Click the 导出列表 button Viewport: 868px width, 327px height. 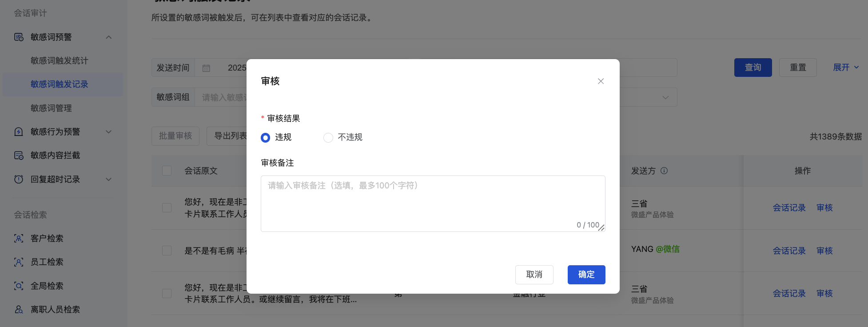pyautogui.click(x=227, y=136)
